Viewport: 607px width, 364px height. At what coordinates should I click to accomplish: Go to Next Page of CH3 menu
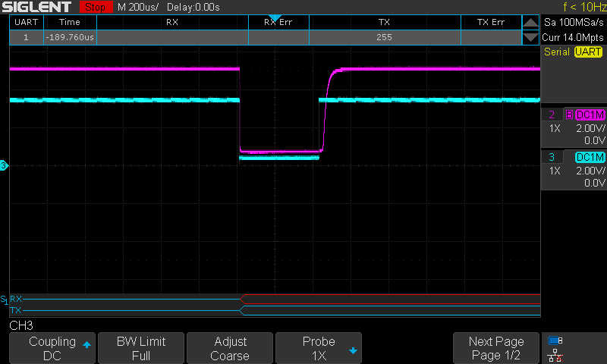tap(496, 348)
